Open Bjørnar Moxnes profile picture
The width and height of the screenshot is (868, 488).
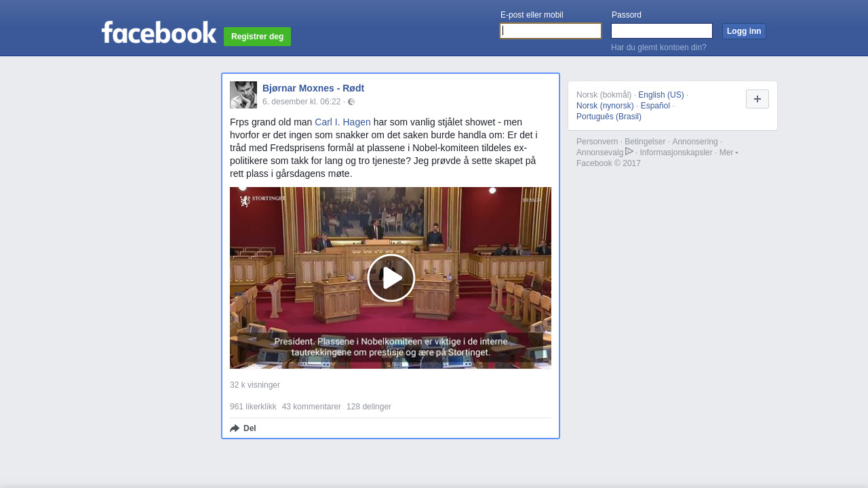[243, 95]
